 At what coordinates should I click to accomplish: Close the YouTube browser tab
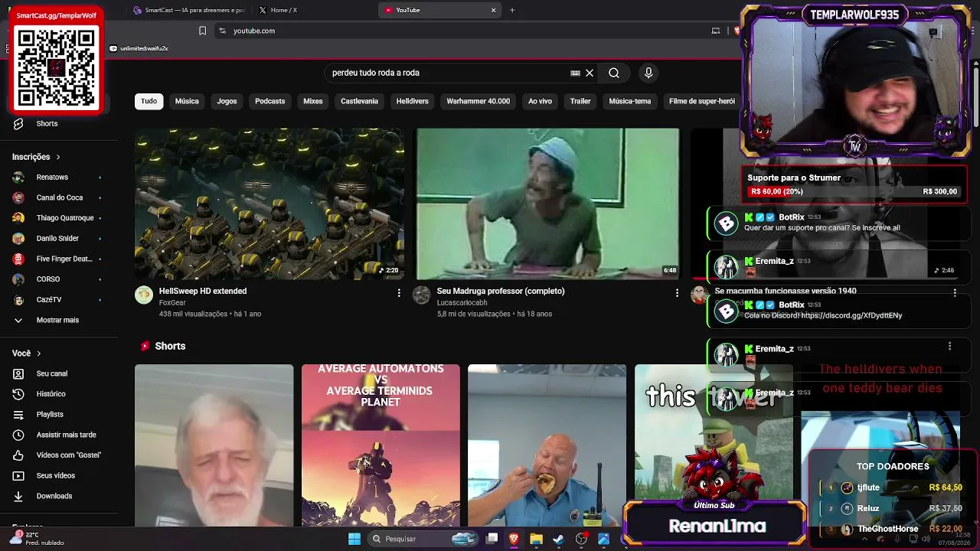pyautogui.click(x=494, y=10)
